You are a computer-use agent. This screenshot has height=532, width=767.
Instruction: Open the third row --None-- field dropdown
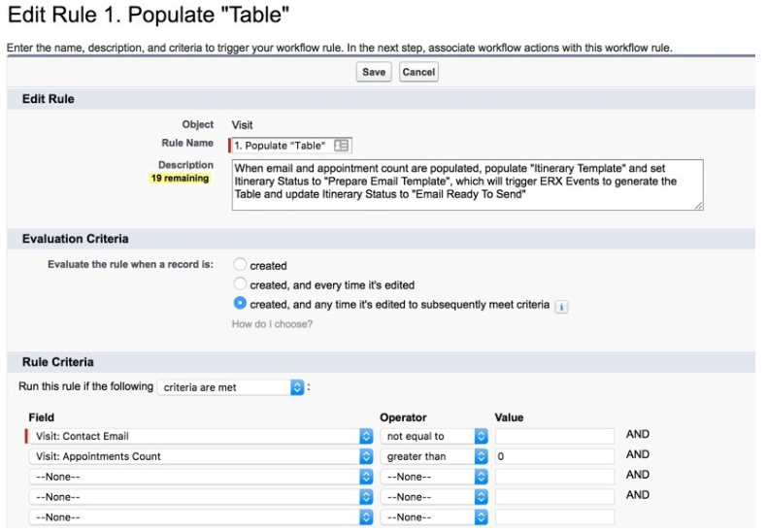[199, 477]
